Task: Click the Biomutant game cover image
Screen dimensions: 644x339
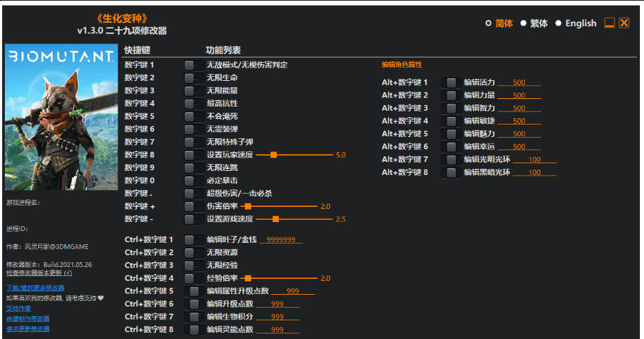Action: [x=61, y=117]
